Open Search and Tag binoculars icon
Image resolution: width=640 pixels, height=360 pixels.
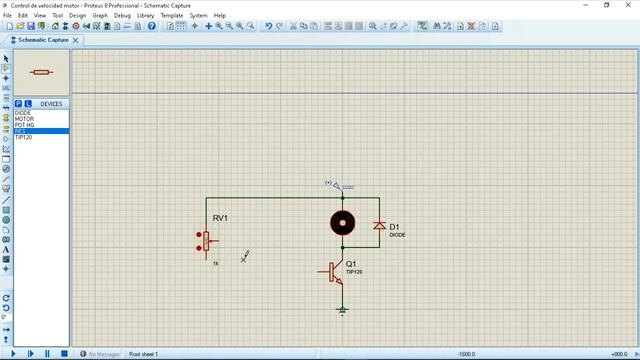437,26
